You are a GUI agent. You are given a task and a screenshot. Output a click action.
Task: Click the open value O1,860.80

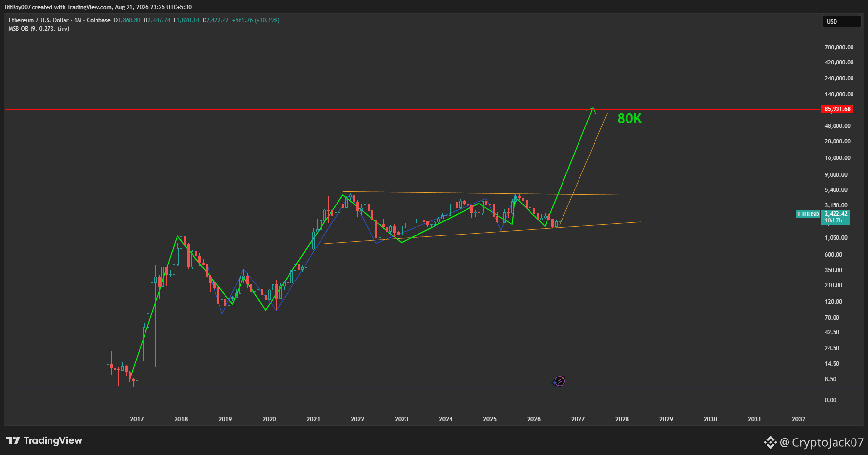(127, 20)
